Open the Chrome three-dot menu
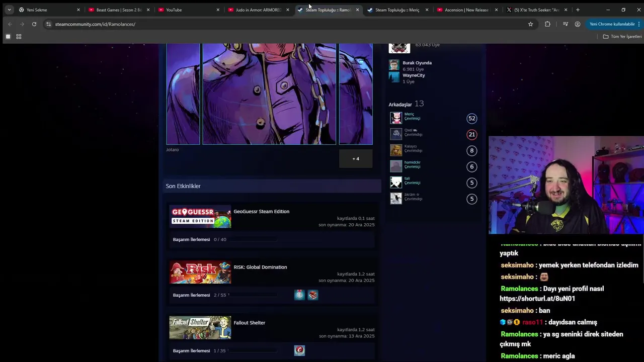 [639, 24]
